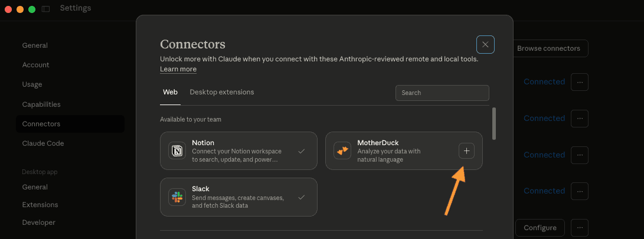
Task: Click the 'Connectors' dialog heading
Action: 192,44
